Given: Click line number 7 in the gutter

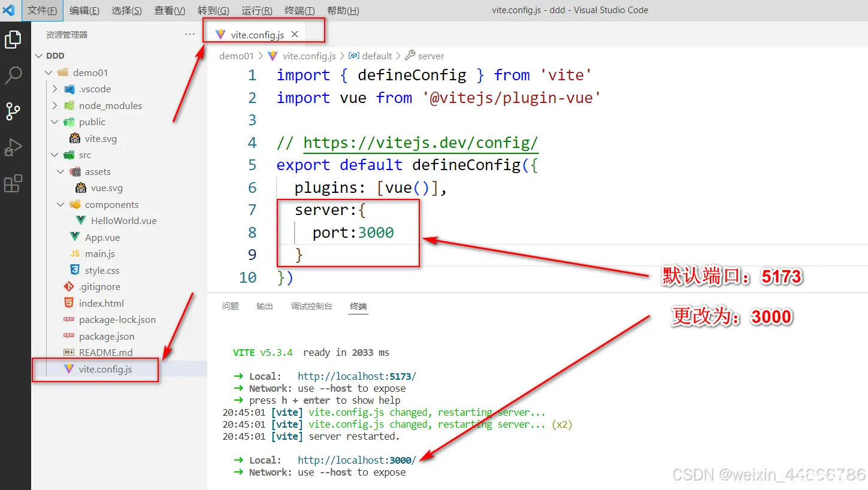Looking at the screenshot, I should pos(252,210).
